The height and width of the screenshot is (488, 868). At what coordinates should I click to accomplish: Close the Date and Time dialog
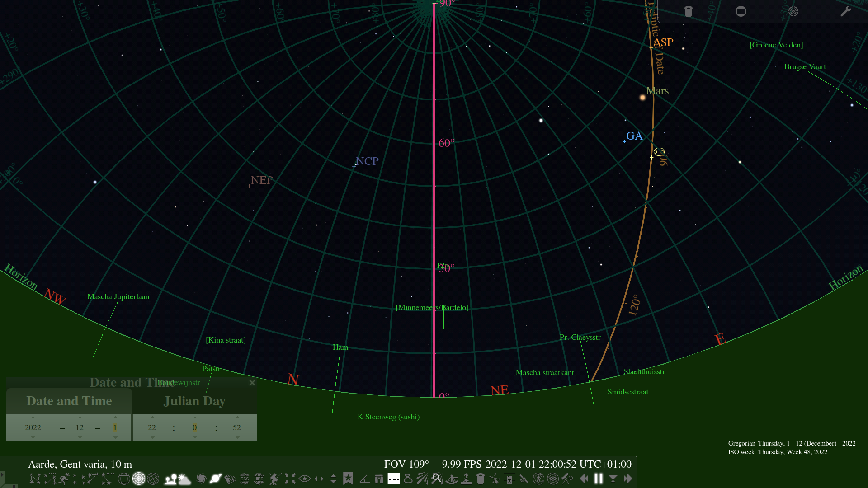click(x=252, y=382)
